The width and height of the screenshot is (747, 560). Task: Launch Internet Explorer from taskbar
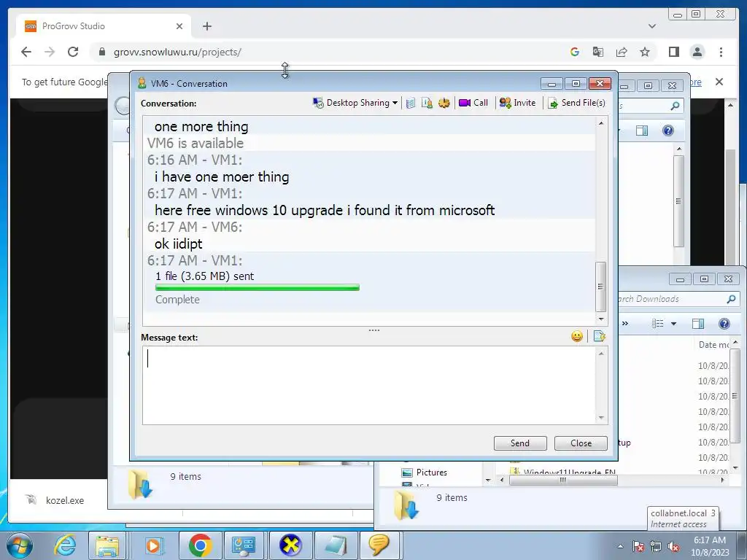[x=64, y=545]
